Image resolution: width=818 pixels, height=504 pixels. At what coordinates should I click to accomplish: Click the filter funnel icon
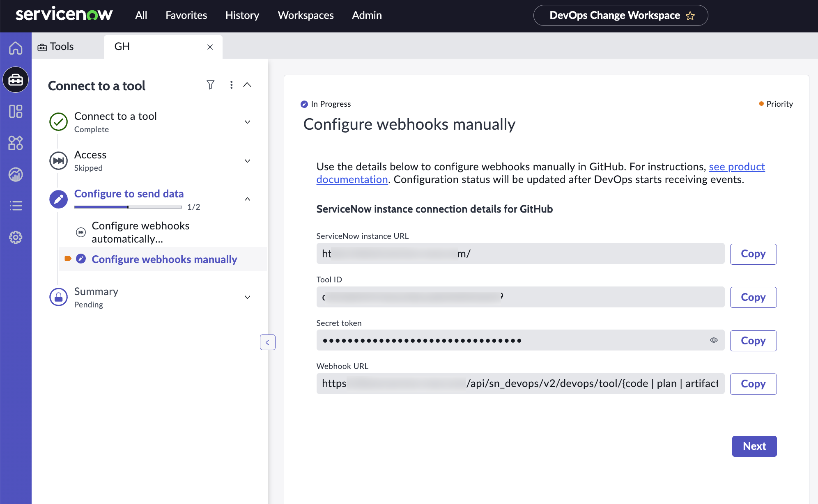pos(210,85)
